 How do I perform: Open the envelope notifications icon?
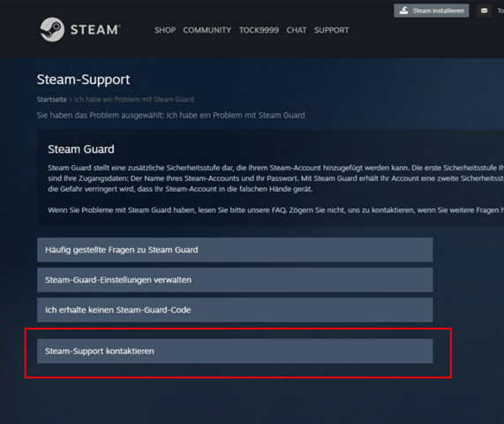484,11
